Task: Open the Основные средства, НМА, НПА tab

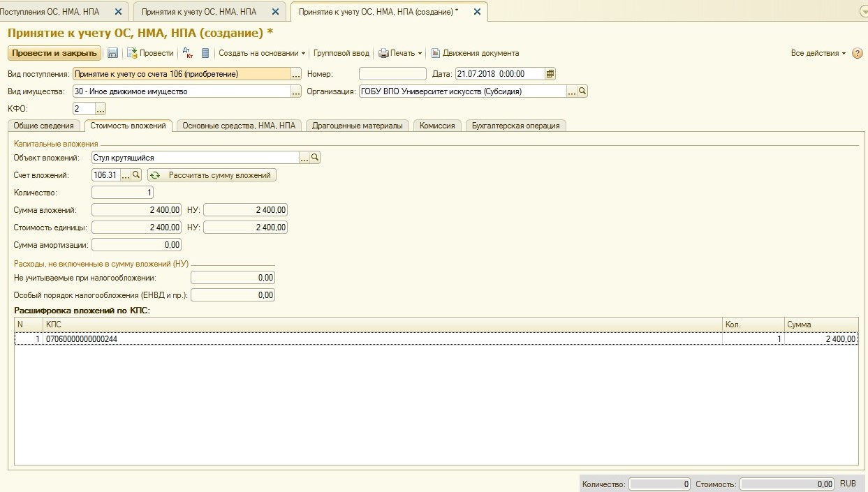Action: [239, 126]
